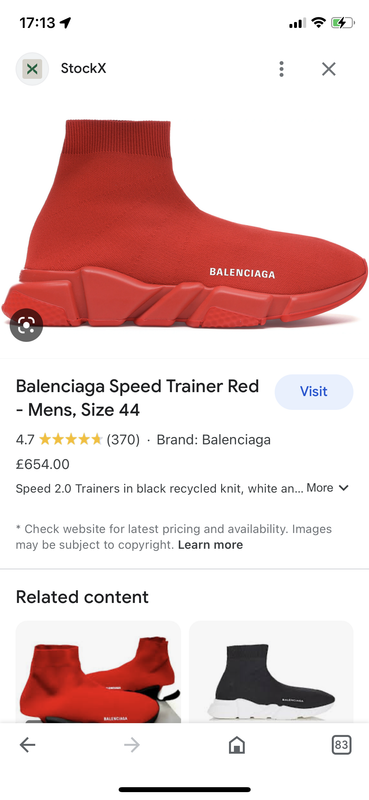This screenshot has width=369, height=800.
Task: Open the home icon in bottom bar
Action: click(237, 745)
